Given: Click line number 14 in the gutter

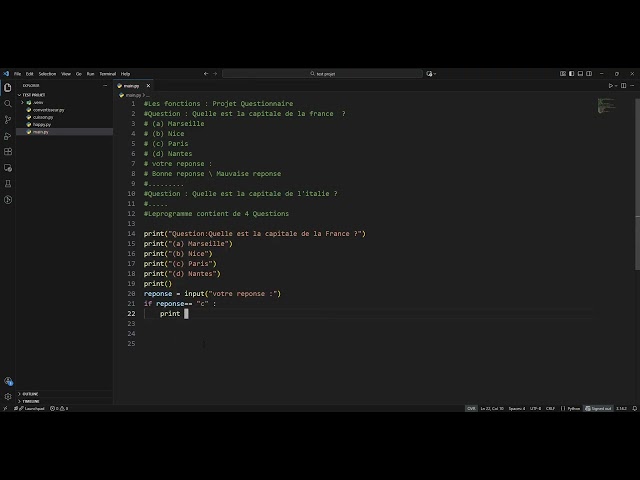Looking at the screenshot, I should coord(131,233).
